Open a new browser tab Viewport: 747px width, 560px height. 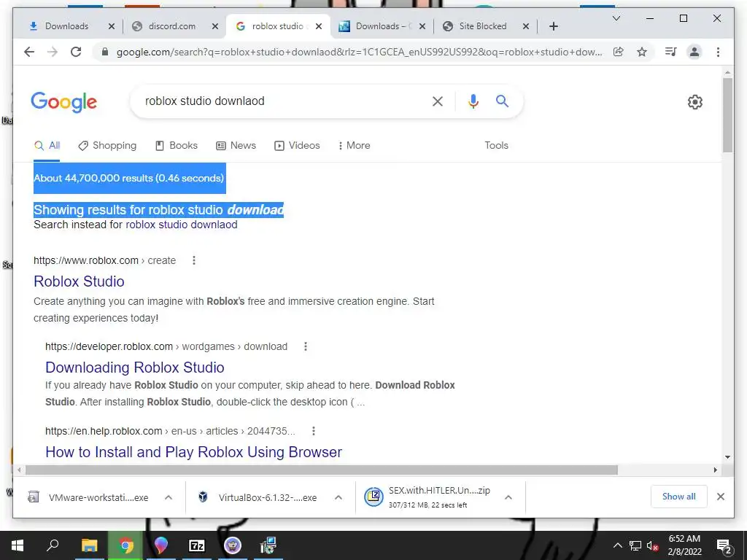click(x=553, y=26)
